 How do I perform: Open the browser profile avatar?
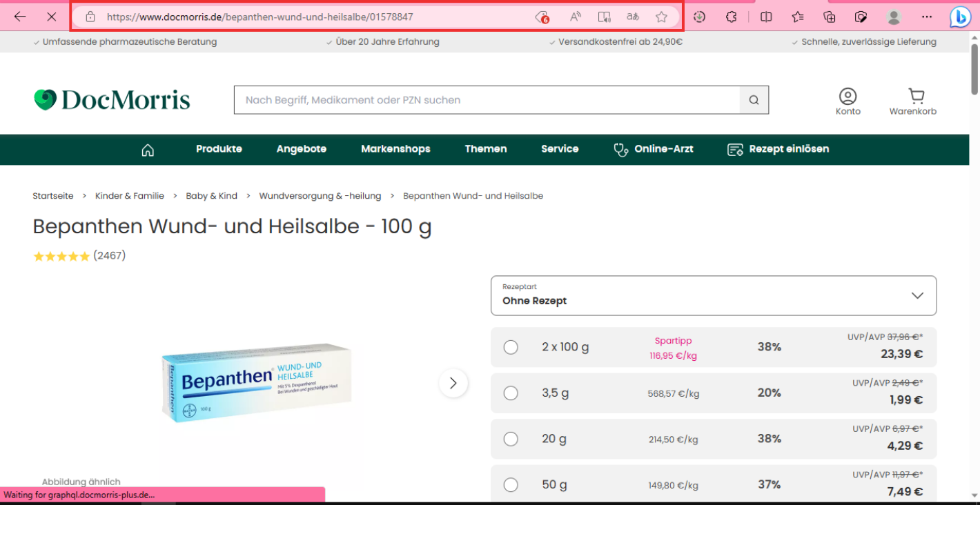click(x=894, y=17)
